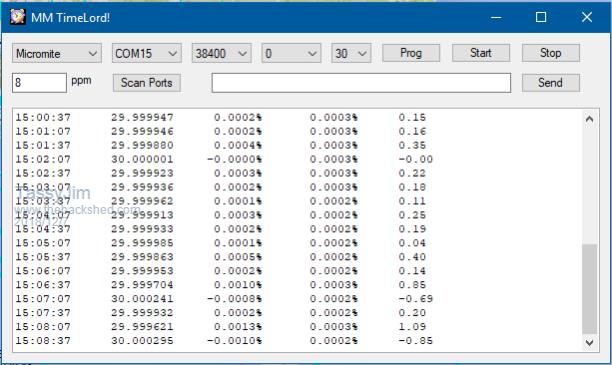This screenshot has width=612, height=365.
Task: Maximize the MM TimeLord window
Action: pyautogui.click(x=541, y=17)
